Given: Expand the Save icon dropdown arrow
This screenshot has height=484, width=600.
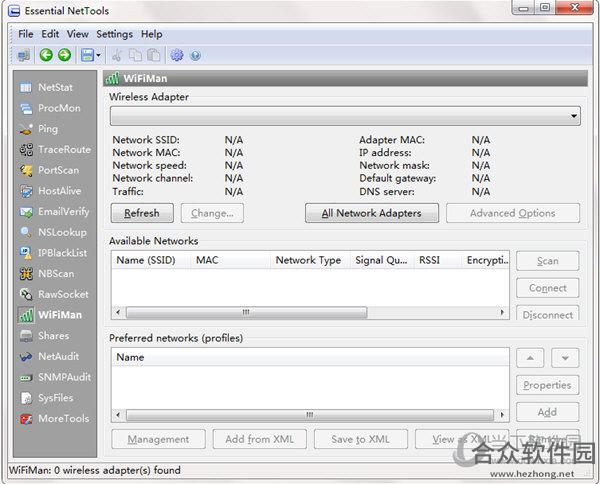Looking at the screenshot, I should click(98, 55).
